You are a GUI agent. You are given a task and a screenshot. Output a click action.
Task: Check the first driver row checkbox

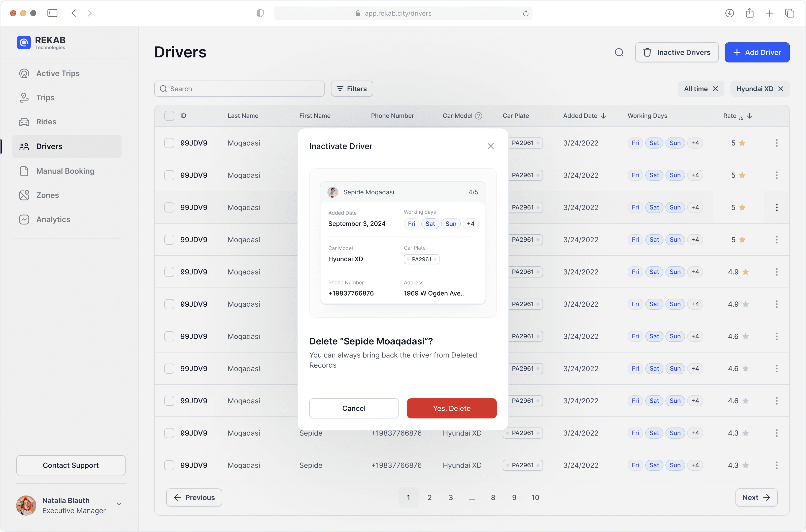pos(169,143)
